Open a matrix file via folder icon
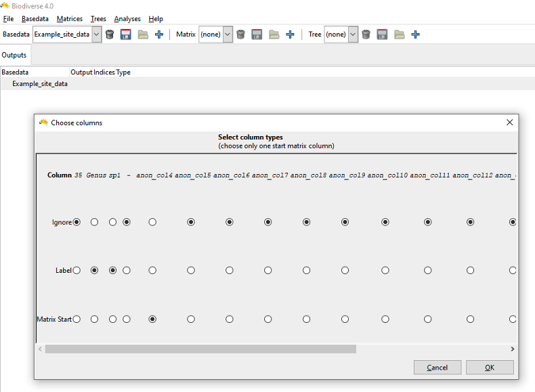This screenshot has width=535, height=392. (x=274, y=35)
